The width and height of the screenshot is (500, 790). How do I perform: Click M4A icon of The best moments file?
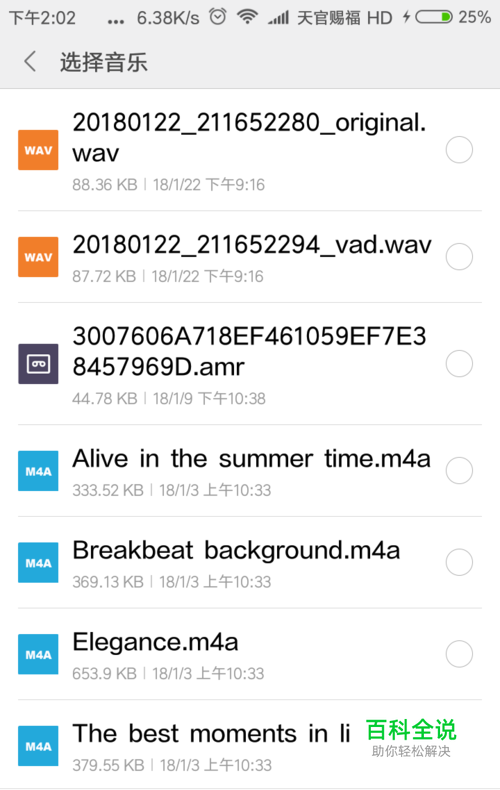38,746
